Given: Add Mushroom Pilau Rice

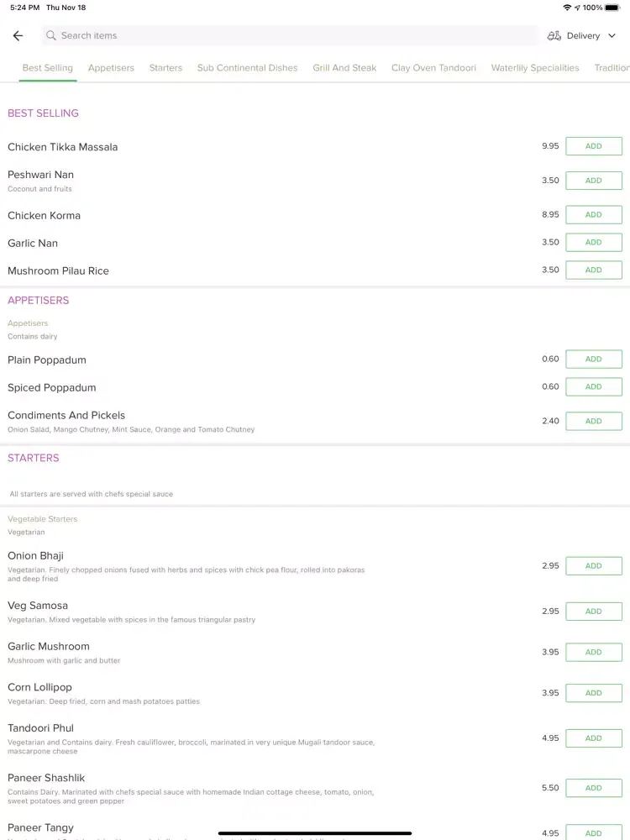Looking at the screenshot, I should click(594, 270).
